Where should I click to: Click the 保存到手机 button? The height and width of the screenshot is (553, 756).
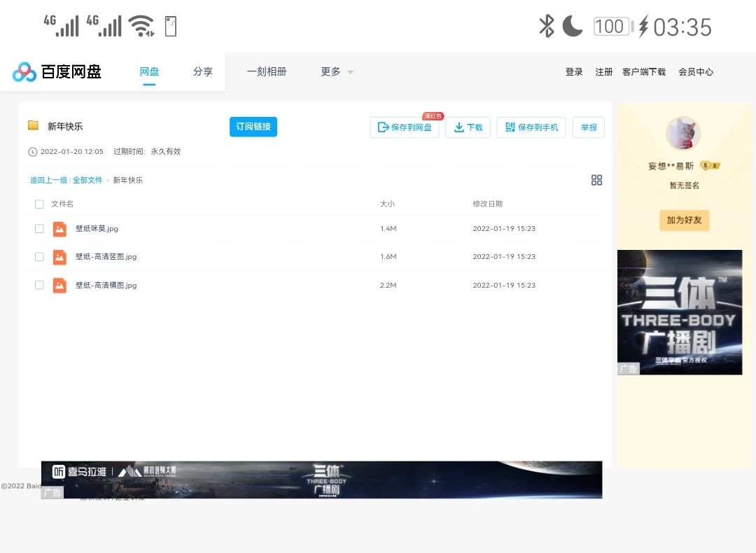coord(531,127)
